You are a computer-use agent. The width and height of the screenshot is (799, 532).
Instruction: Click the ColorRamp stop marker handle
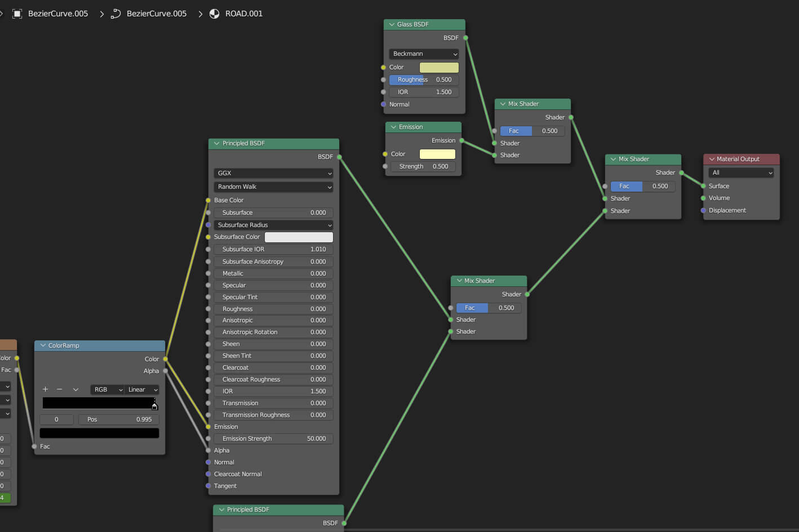coord(154,406)
